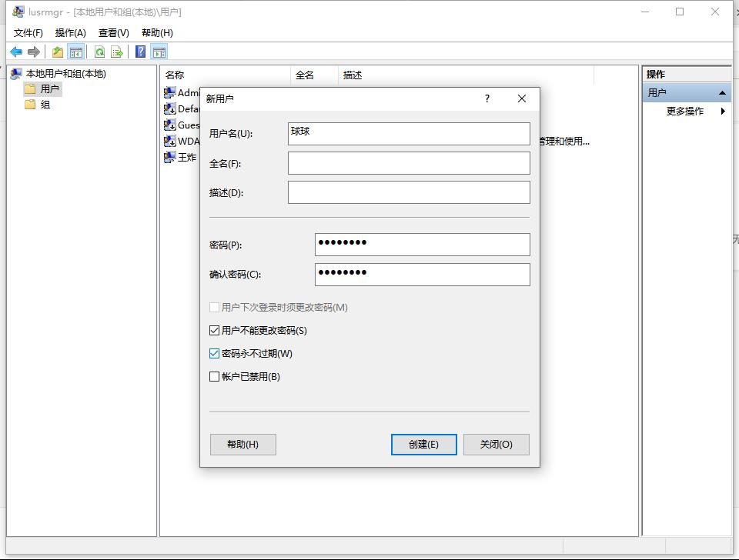Screen dimensions: 739x560
Task: Maximize the lusrmgr window
Action: 680,12
